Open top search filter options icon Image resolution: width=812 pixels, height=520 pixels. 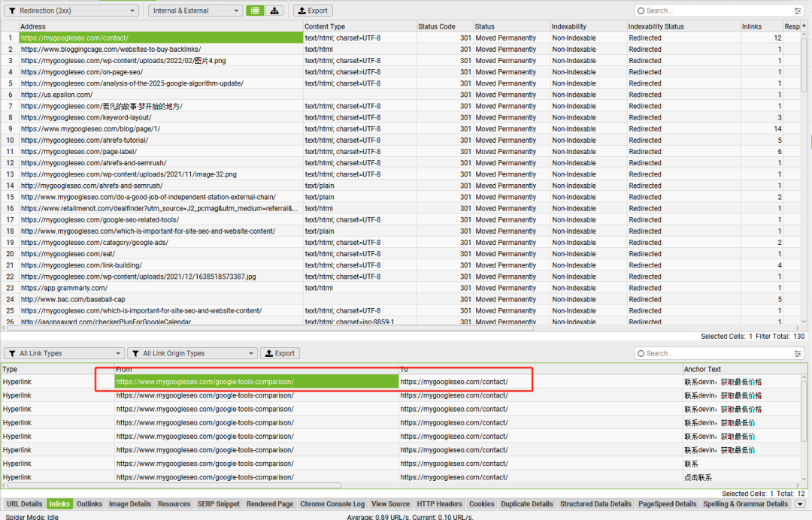pyautogui.click(x=798, y=11)
